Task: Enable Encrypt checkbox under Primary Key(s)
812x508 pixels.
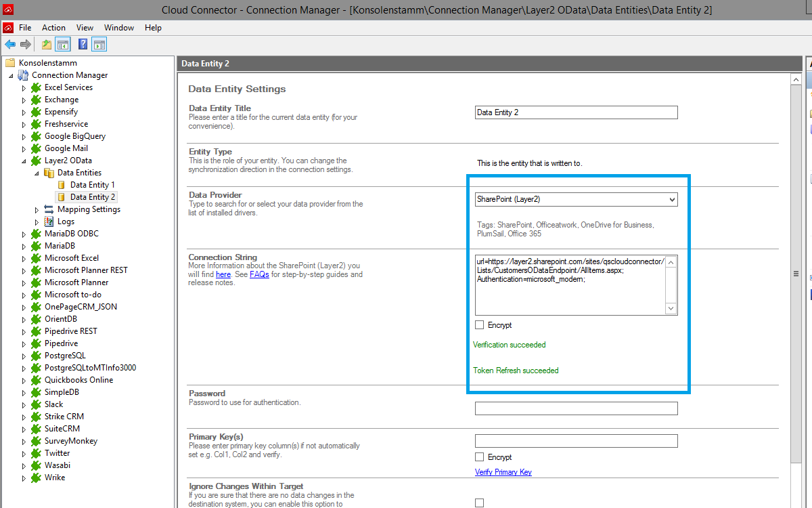Action: pos(480,457)
